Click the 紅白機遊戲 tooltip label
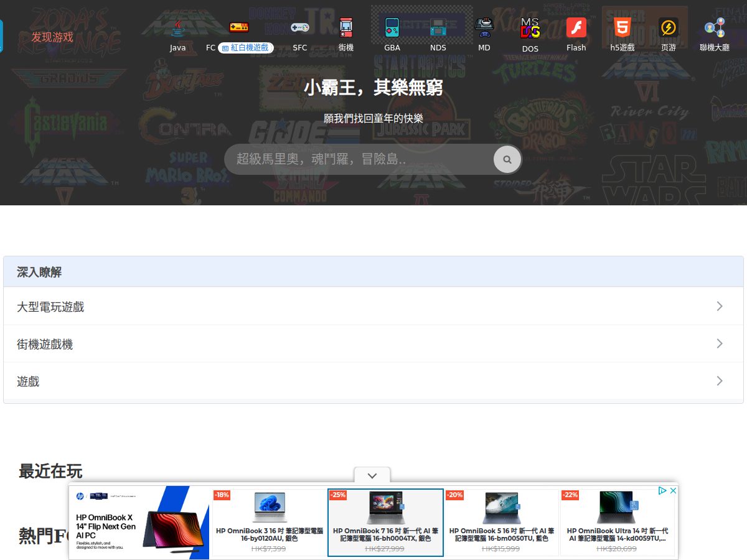 coord(246,47)
